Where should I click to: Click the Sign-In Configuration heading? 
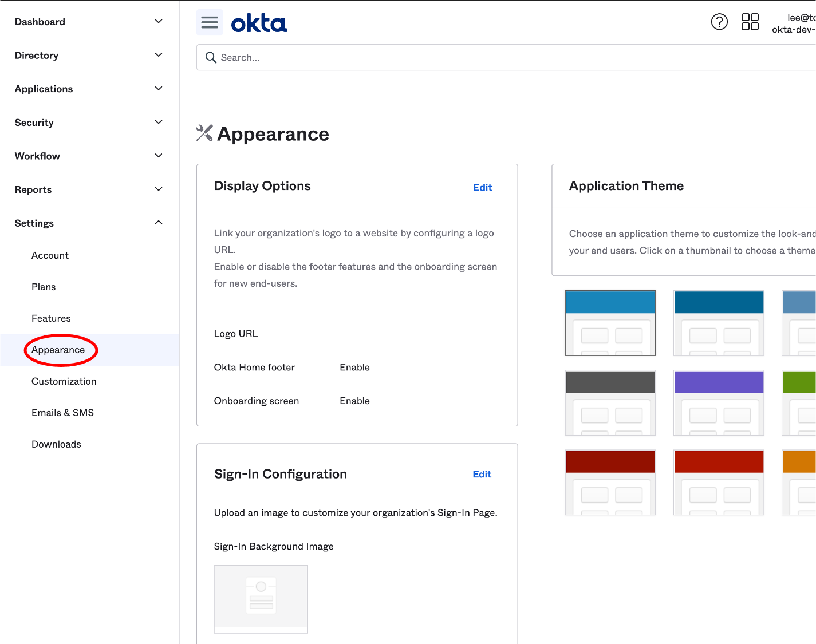click(x=281, y=474)
